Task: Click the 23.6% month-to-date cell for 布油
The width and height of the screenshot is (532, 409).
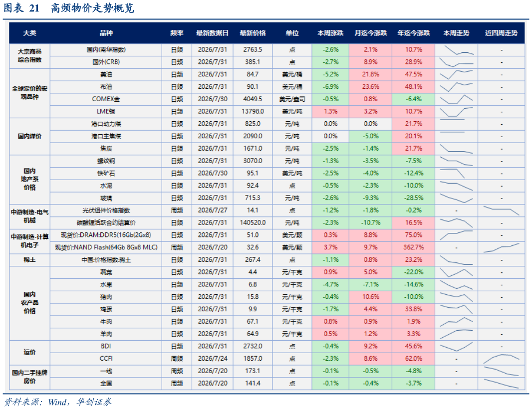Action: (370, 87)
